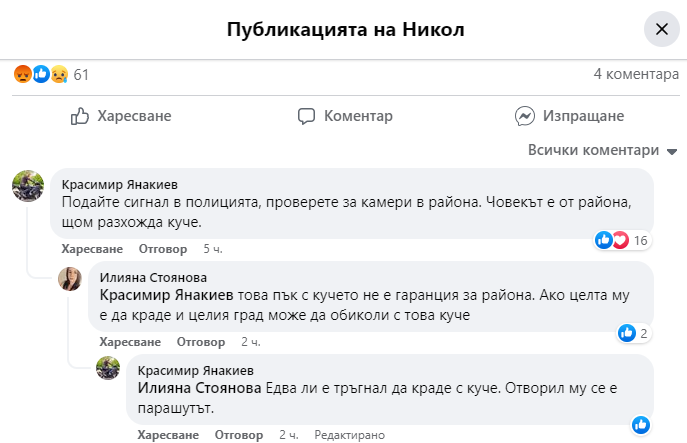
Task: View like reaction on last reply
Action: 641,424
